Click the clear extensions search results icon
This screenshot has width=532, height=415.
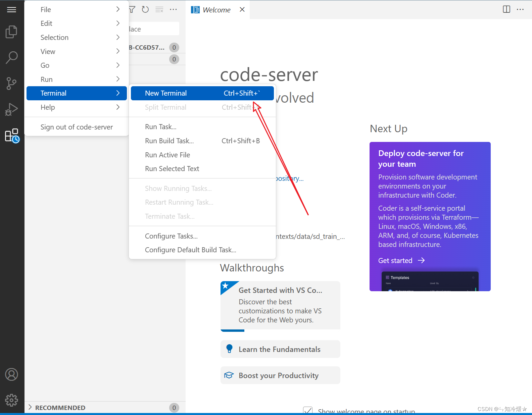click(x=159, y=9)
